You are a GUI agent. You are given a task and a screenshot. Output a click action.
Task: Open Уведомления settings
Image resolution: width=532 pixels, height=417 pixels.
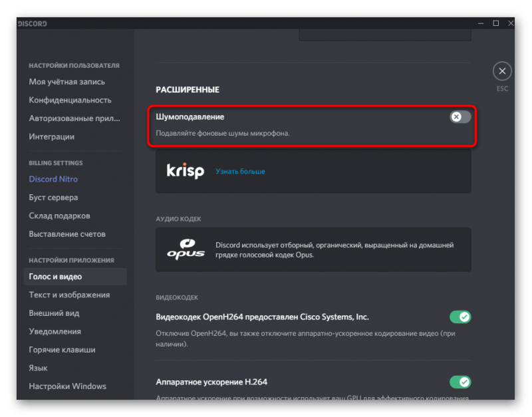coord(55,331)
